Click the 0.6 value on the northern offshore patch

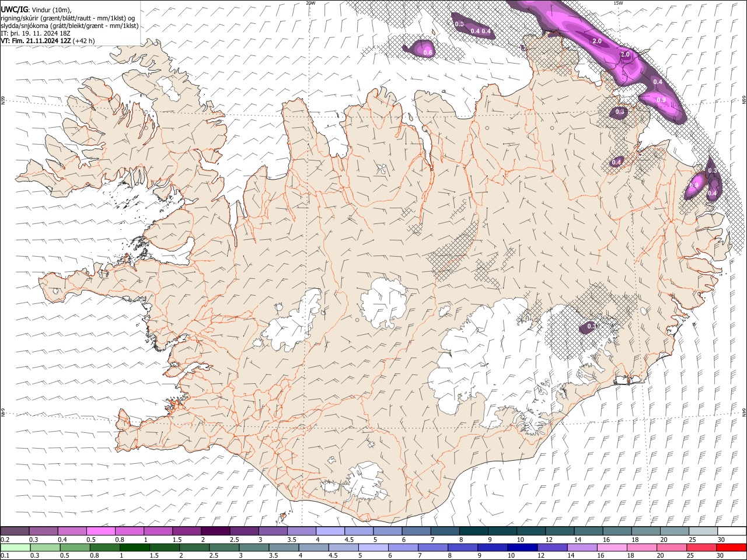(x=427, y=53)
